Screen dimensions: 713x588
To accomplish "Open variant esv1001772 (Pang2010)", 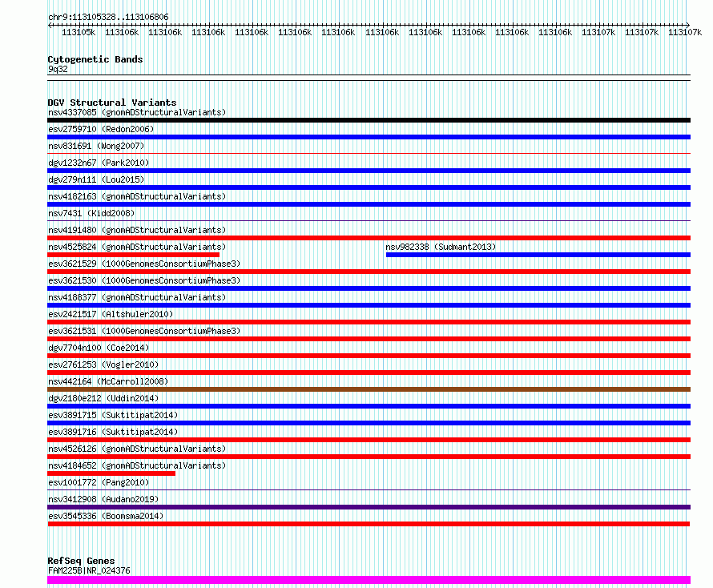I will tap(99, 482).
